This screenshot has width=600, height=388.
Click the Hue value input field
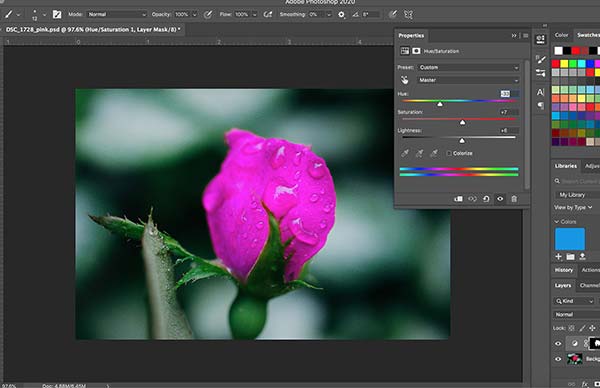pyautogui.click(x=509, y=94)
